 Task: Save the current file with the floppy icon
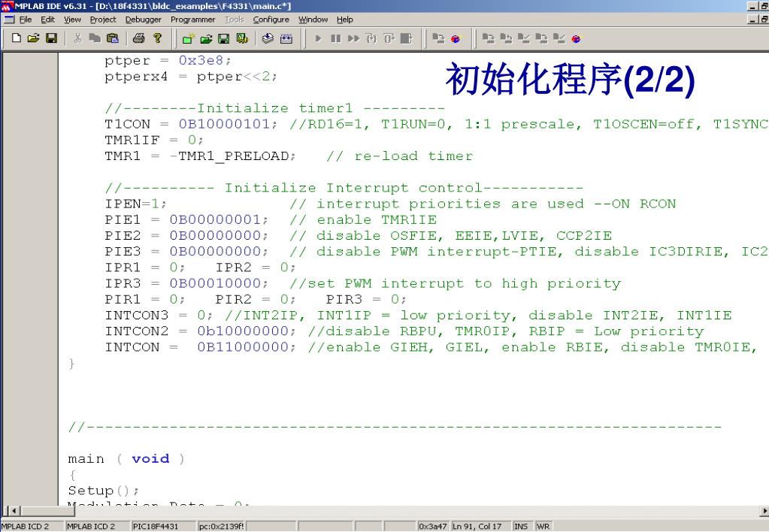click(52, 38)
